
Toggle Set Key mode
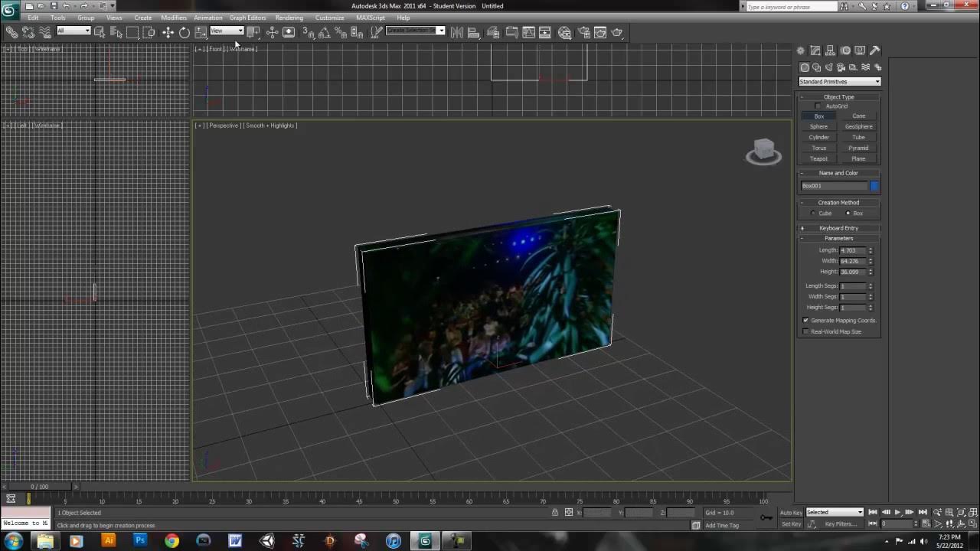tap(791, 524)
